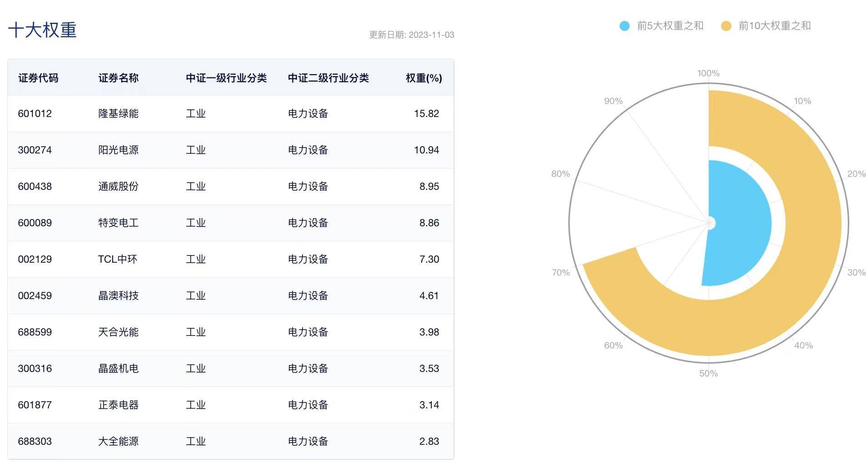Click the 100% label on the chart
Viewport: 868px width, 468px height.
coord(708,72)
